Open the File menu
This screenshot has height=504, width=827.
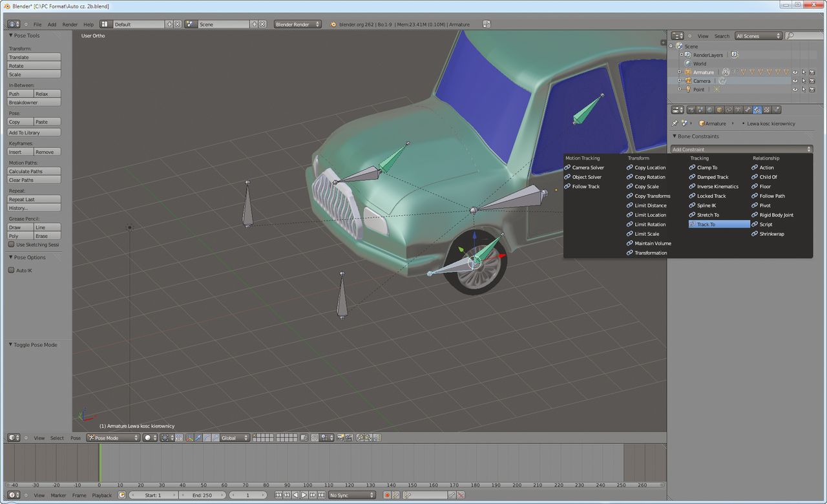pyautogui.click(x=37, y=25)
